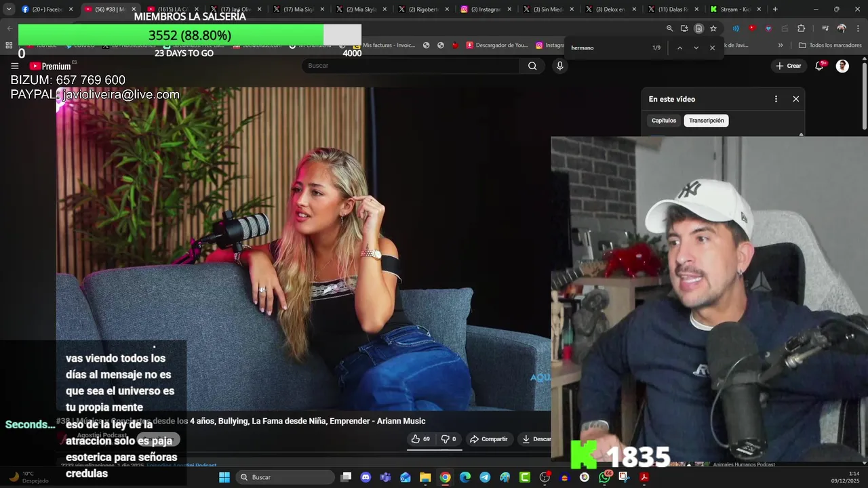Click the video player showing Ariann Music

[304, 249]
